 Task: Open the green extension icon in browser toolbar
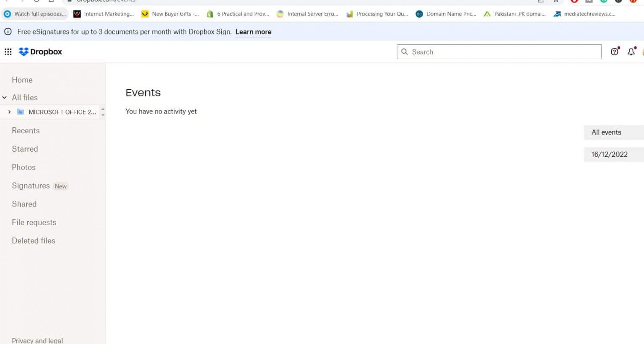coord(604,2)
